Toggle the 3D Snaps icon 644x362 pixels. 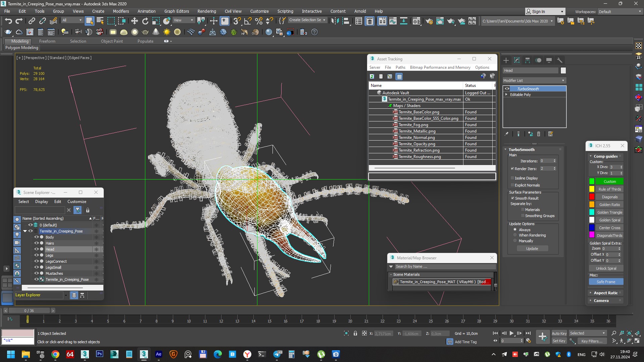point(237,21)
